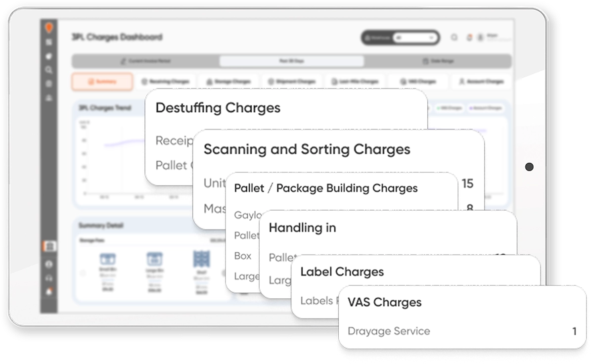Open the Storage Charges tab
Image resolution: width=591 pixels, height=364 pixels.
[x=228, y=82]
